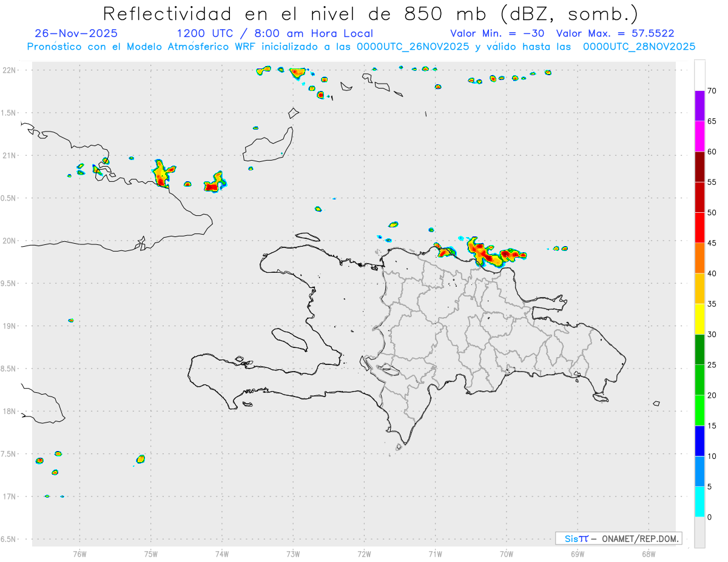Click the dark blue 10–15 dBZ colorbar segment

699,441
